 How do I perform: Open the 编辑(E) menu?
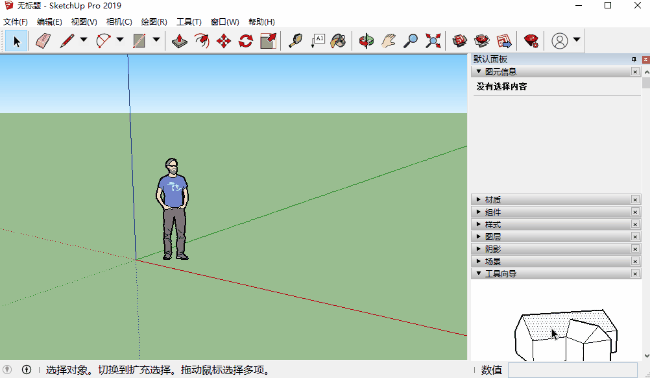point(49,22)
